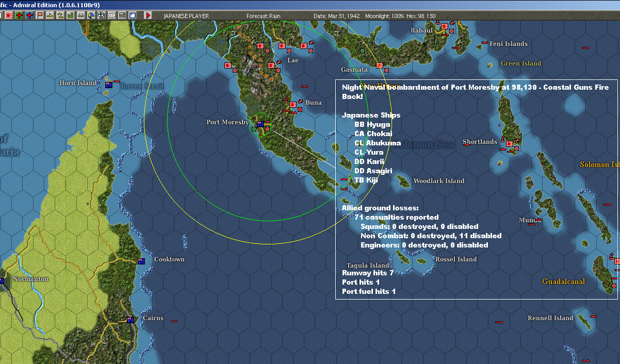Click the Hex: 98 130 status text
This screenshot has width=620, height=364.
(x=421, y=16)
